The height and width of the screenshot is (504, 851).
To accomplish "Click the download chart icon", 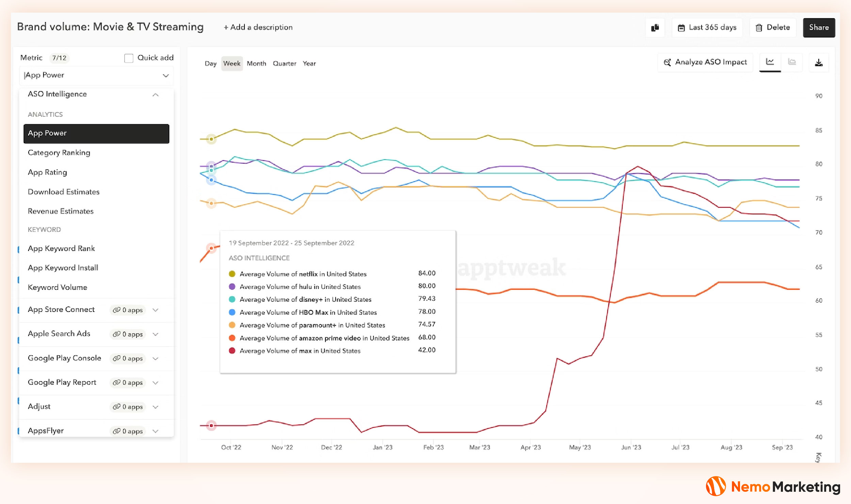I will tap(819, 63).
